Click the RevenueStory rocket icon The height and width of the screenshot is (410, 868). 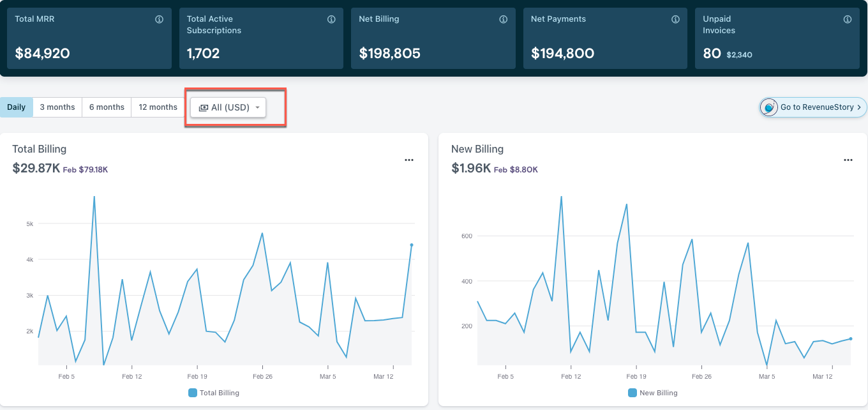tap(769, 107)
